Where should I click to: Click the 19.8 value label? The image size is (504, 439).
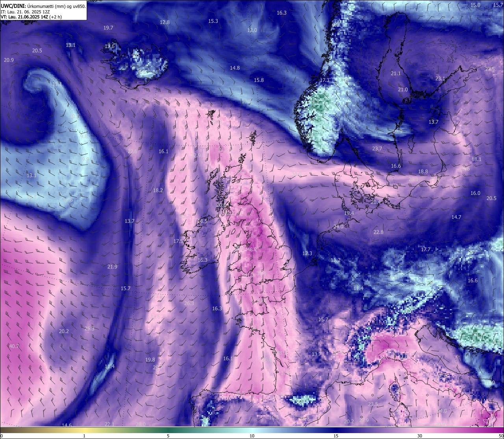pyautogui.click(x=150, y=360)
